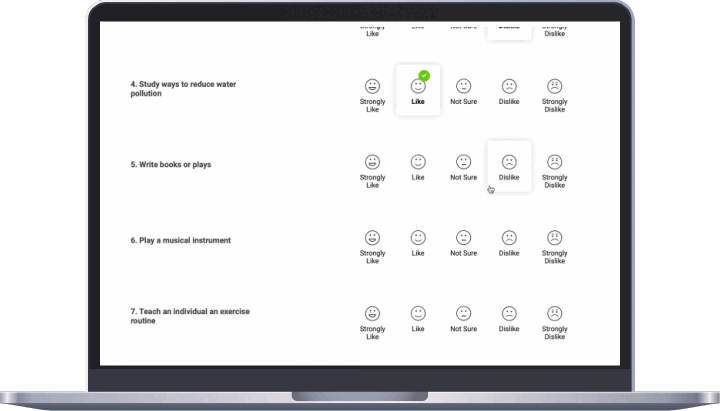Mark Not Sure for Write books or plays

463,162
